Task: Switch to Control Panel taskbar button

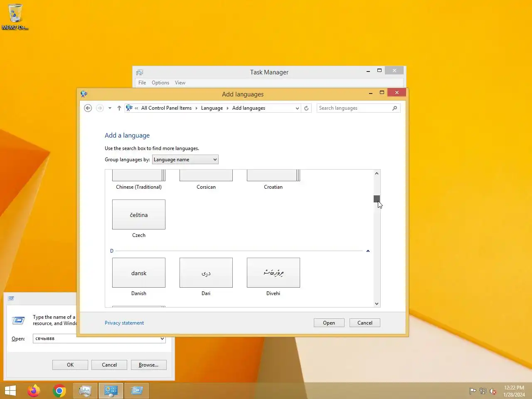Action: coord(111,391)
